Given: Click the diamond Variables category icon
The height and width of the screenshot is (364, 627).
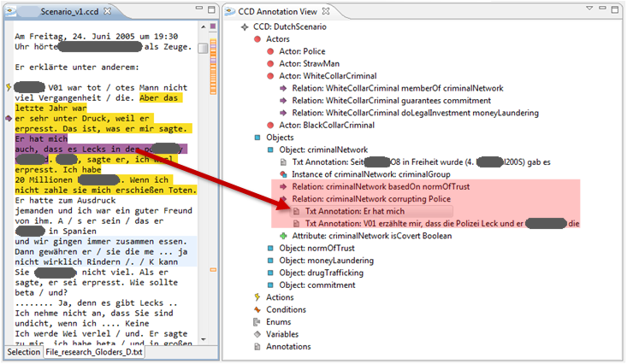Looking at the screenshot, I should (x=257, y=334).
